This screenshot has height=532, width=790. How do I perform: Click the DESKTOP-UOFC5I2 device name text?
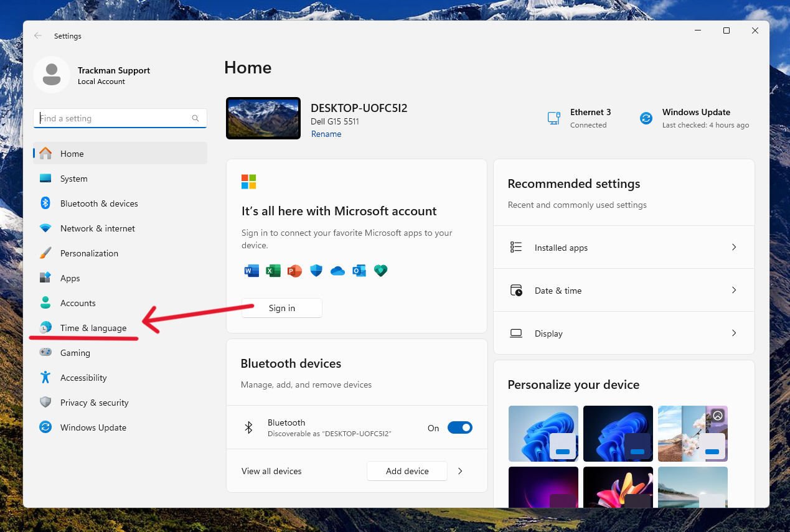coord(359,108)
